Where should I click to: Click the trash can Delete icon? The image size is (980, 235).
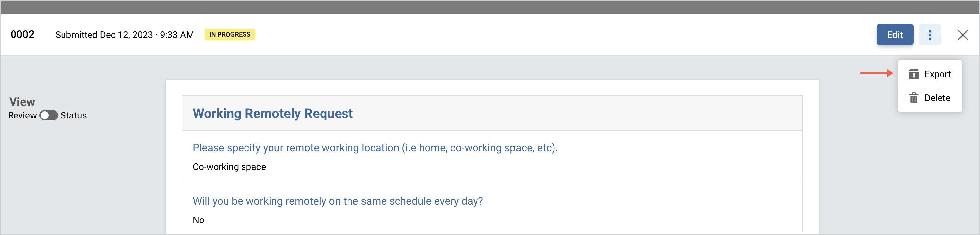pos(914,98)
